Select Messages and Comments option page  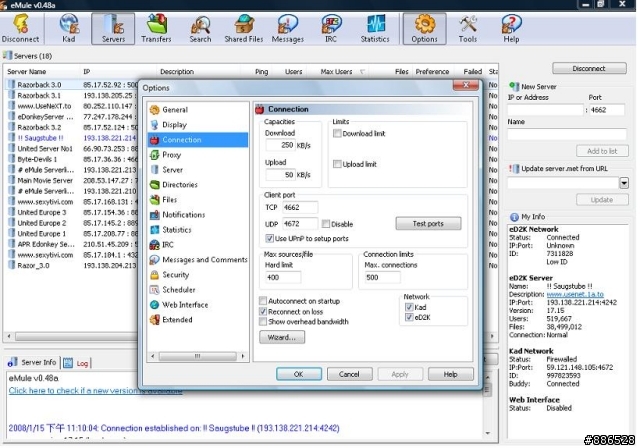point(198,260)
